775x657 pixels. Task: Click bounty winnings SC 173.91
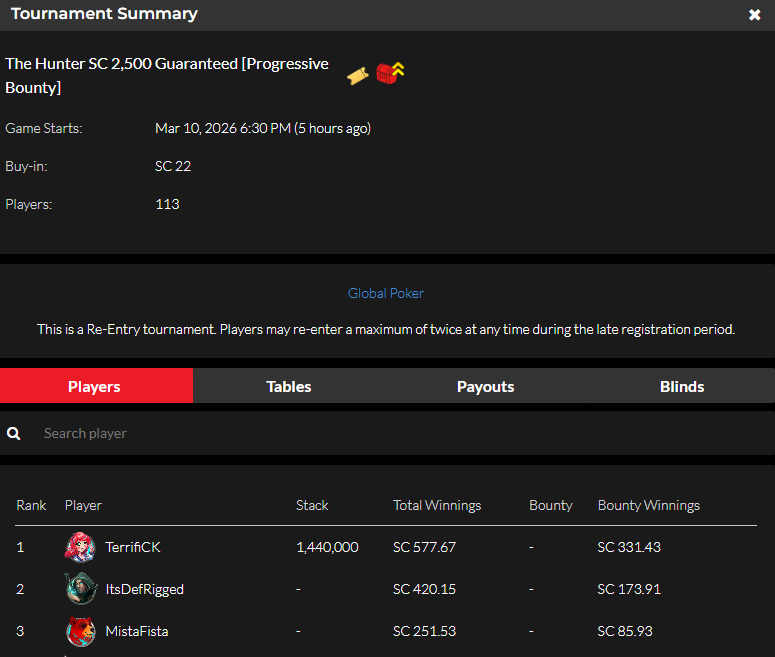tap(629, 589)
